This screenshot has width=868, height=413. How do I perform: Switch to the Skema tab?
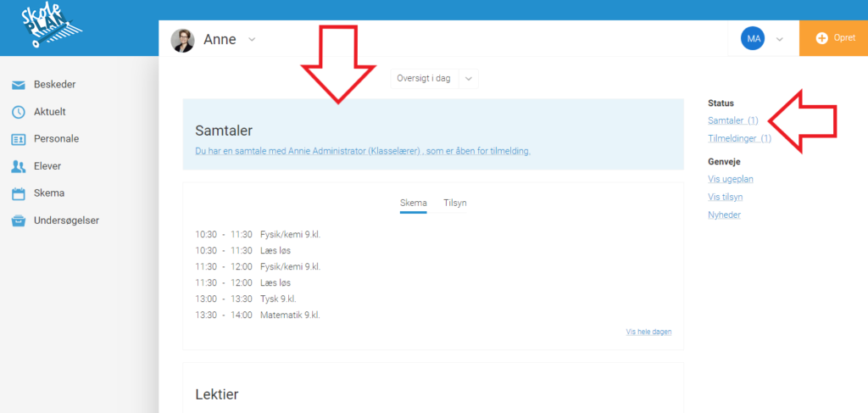414,204
